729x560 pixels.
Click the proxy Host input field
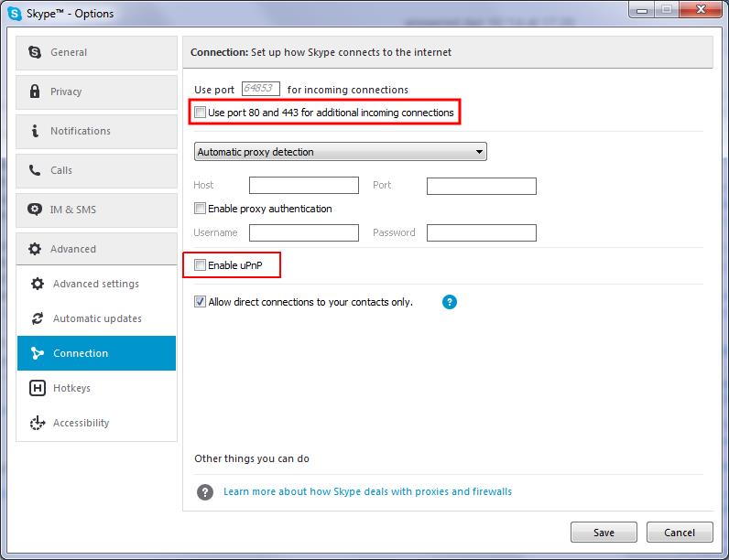(x=303, y=186)
